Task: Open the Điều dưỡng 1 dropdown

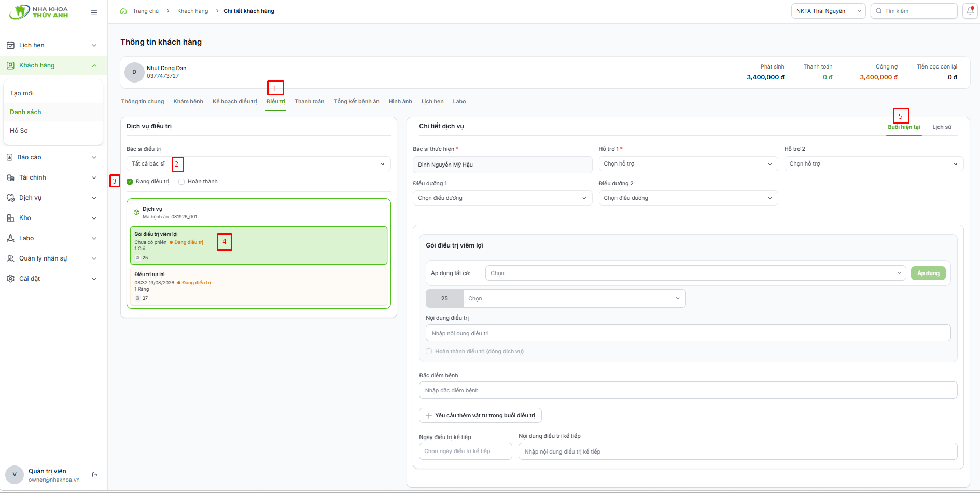Action: (x=502, y=198)
